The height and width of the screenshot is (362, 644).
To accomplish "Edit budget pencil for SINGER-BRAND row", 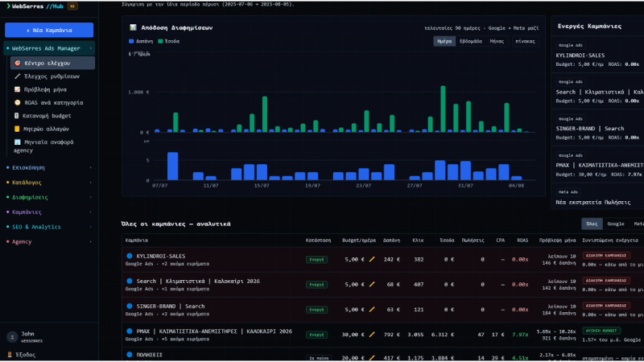I will 372,309.
